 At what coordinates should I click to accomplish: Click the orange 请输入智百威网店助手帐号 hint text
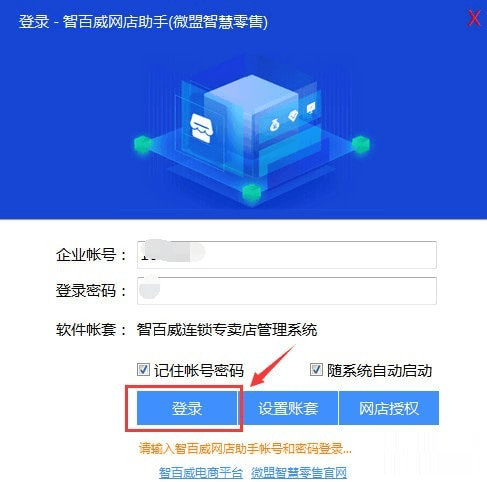point(245,448)
